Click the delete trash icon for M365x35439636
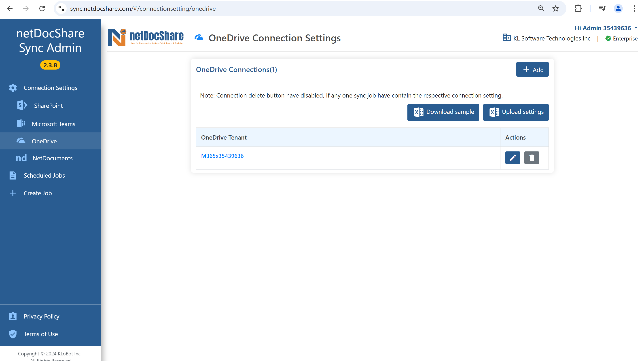 point(532,157)
